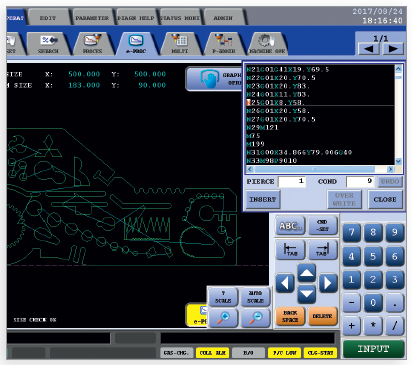Click the green INPUT button
The image size is (413, 365).
click(373, 349)
